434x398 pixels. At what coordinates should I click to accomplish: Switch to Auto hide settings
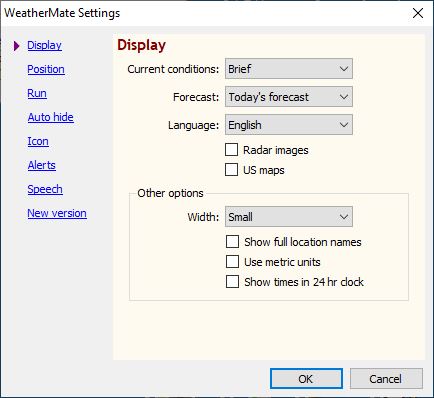click(x=51, y=117)
